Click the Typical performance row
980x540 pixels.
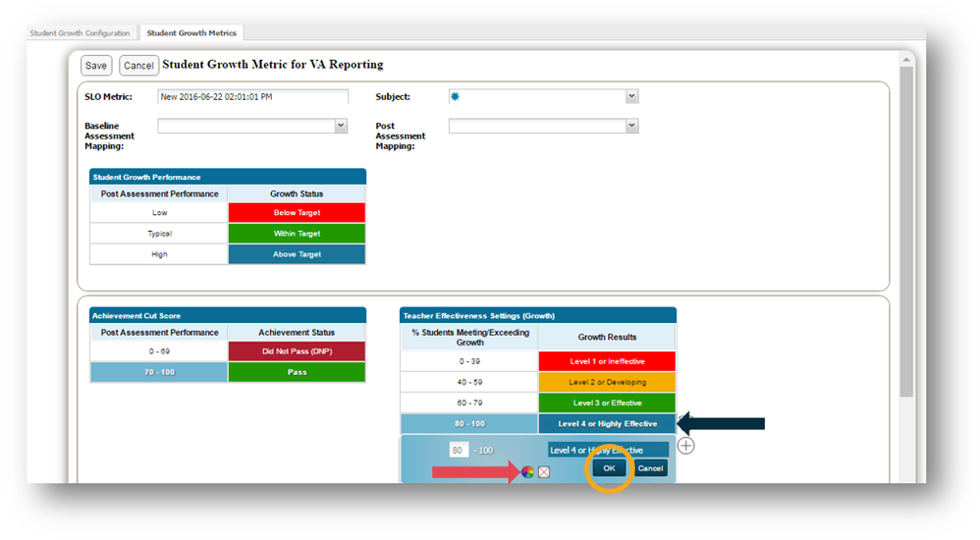[159, 233]
